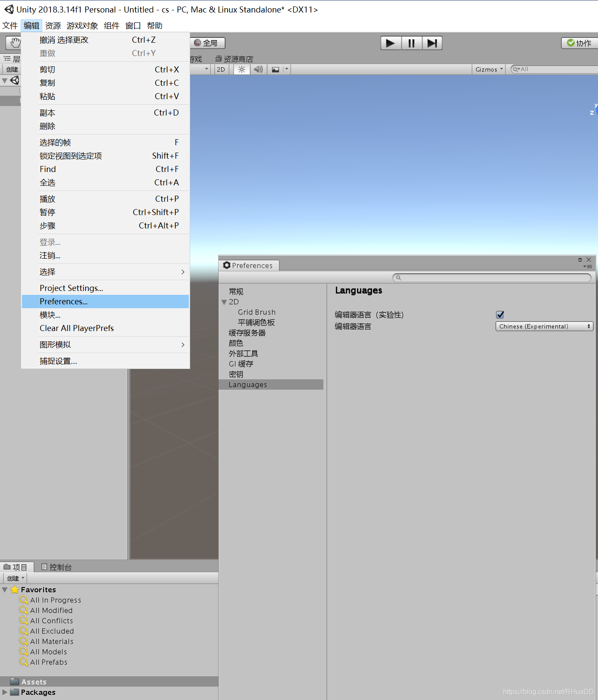The image size is (598, 700).
Task: Open the 游戏对象 menu
Action: coord(82,26)
